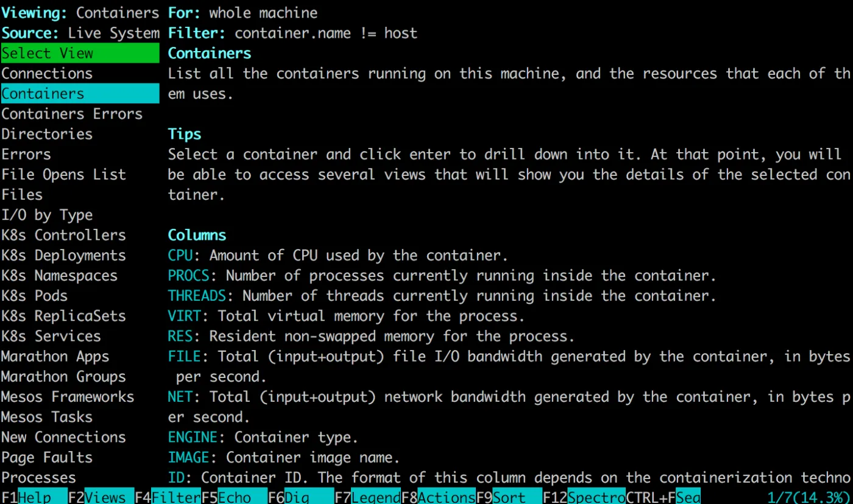Open the Processes view

pos(38,477)
